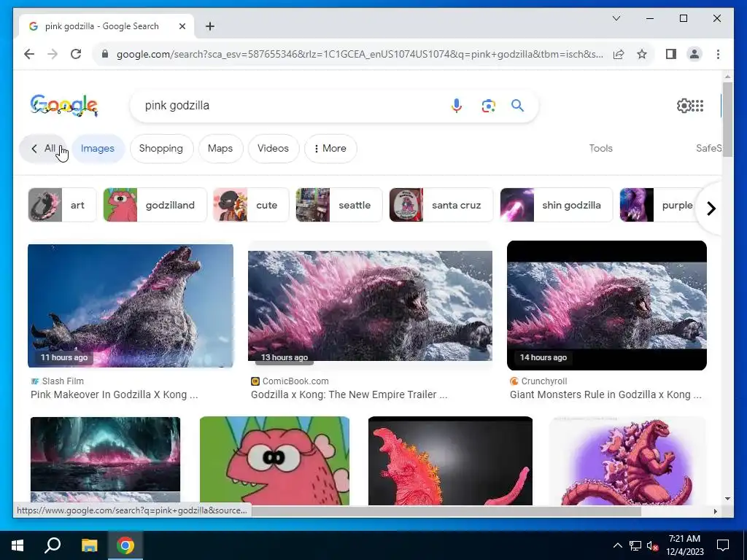Select the cute suggestion chip
747x560 pixels.
(x=251, y=205)
